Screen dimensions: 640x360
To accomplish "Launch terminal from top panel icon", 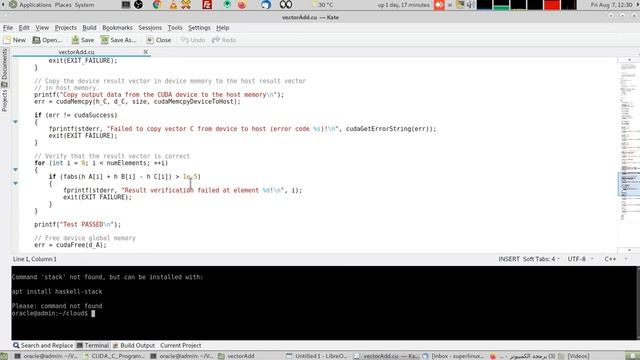I will (x=126, y=5).
